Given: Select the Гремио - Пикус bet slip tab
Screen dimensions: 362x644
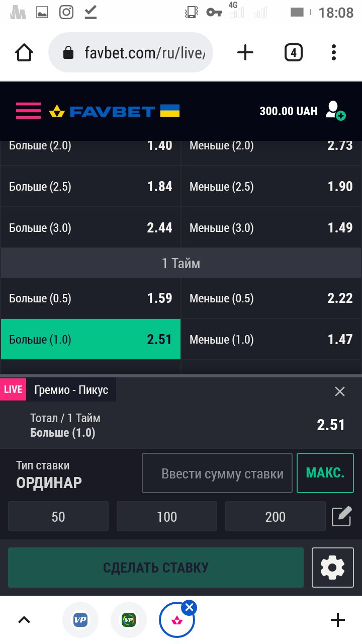Looking at the screenshot, I should pos(70,389).
